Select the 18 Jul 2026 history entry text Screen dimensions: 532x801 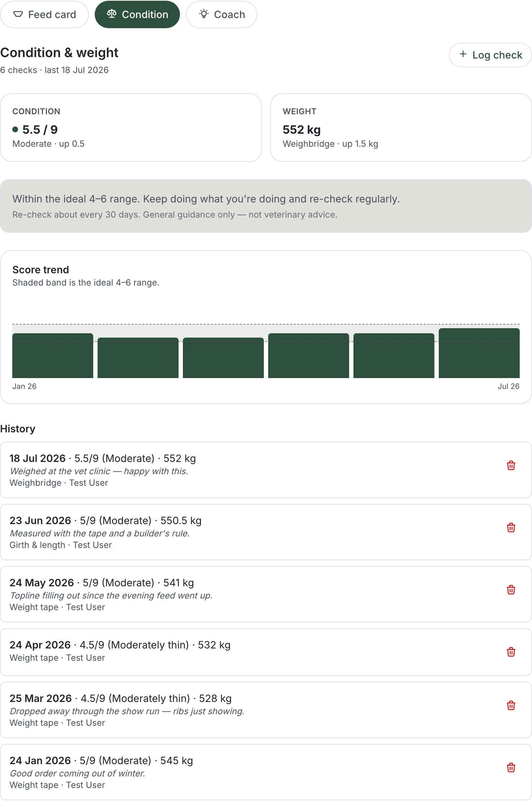click(x=103, y=458)
